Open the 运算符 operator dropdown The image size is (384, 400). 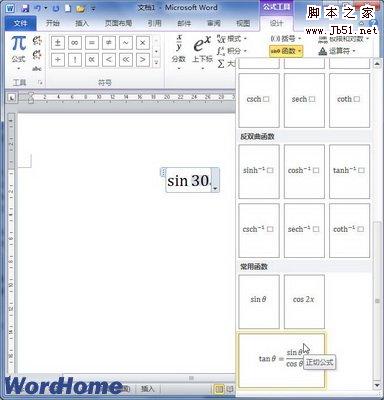[337, 51]
